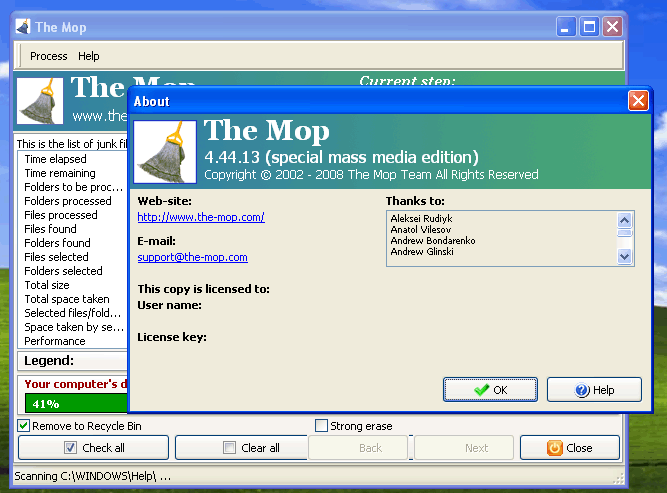Click the 4.44.13 version text in About

tap(341, 157)
